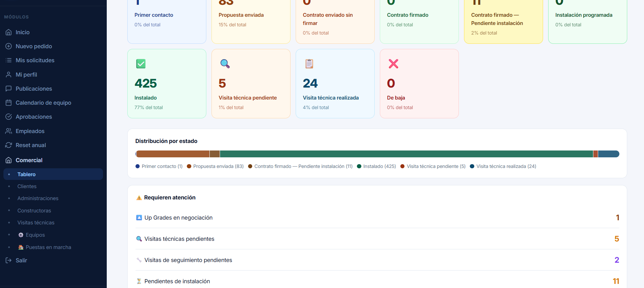
Task: Go to Aprobaciones
Action: 53,117
